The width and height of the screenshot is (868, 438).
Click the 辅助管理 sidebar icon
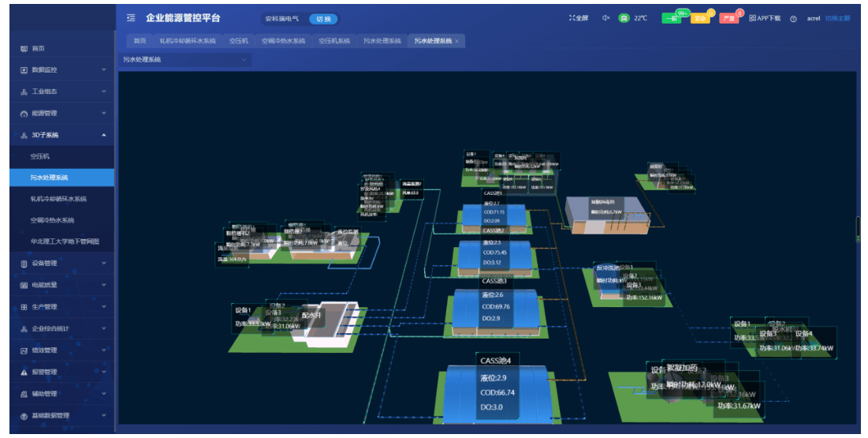coord(24,395)
